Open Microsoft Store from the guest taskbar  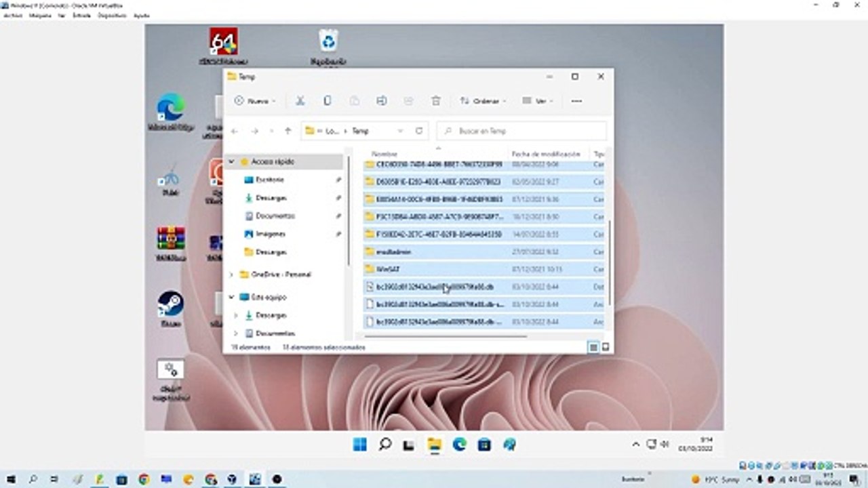coord(484,445)
